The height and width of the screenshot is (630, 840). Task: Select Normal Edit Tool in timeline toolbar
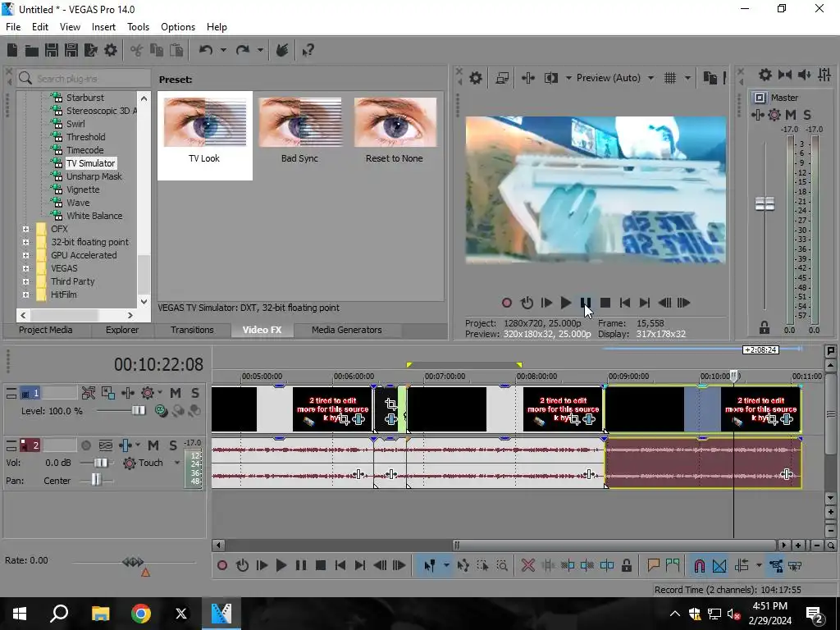coord(429,565)
